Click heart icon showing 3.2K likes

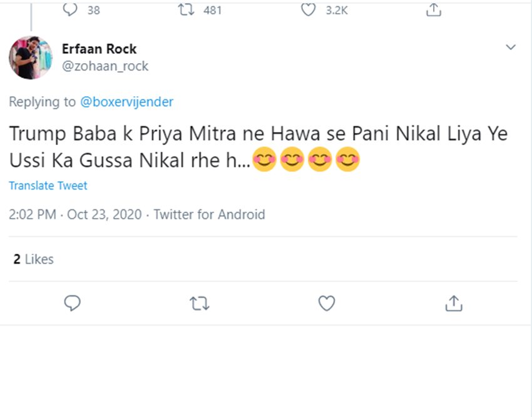click(308, 9)
